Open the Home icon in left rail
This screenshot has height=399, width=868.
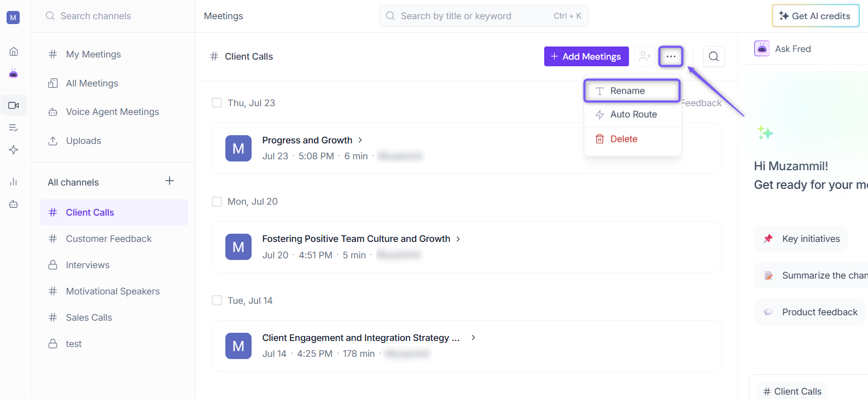(x=14, y=51)
